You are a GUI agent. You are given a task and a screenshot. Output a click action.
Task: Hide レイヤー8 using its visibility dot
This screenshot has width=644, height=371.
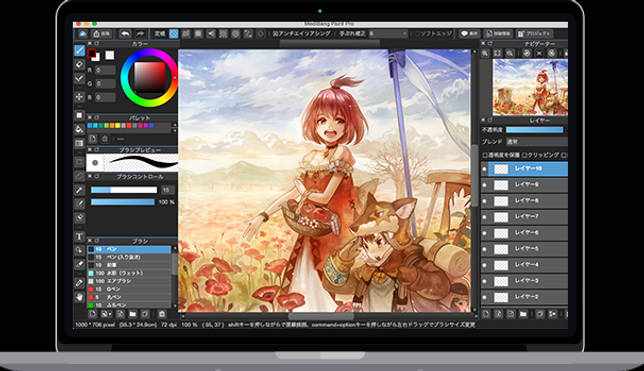tap(485, 201)
